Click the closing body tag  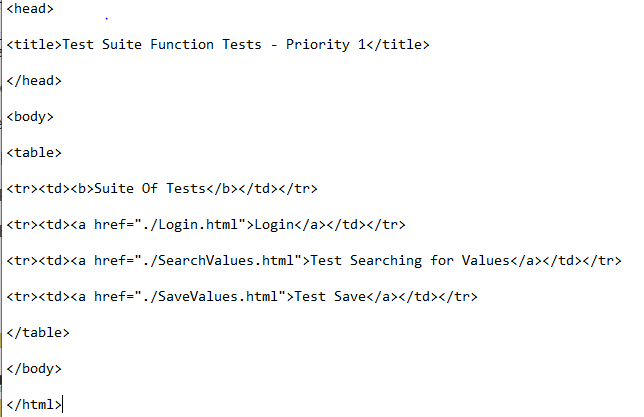(34, 369)
